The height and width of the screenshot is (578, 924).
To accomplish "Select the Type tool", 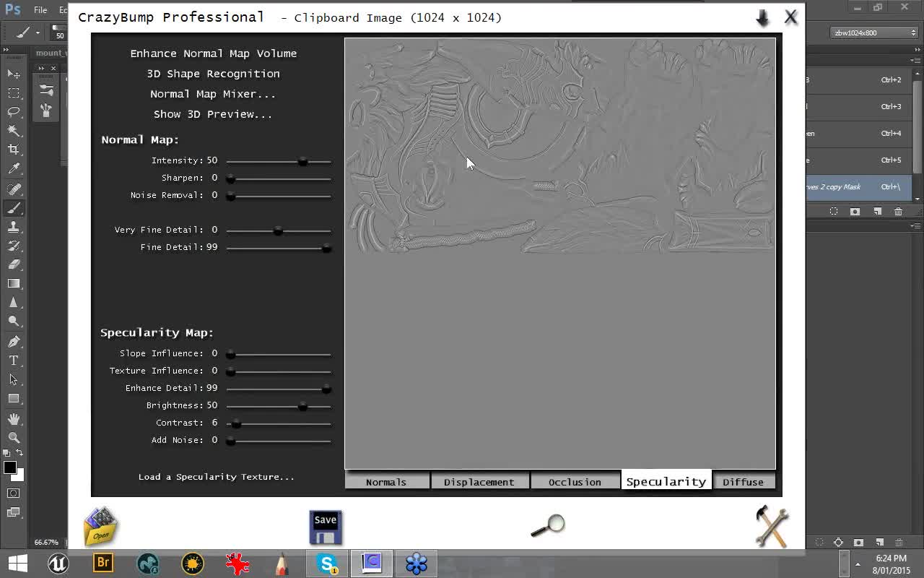I will pyautogui.click(x=14, y=361).
